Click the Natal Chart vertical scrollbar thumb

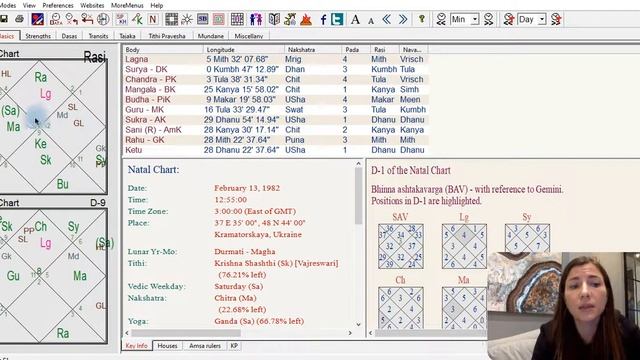point(358,196)
